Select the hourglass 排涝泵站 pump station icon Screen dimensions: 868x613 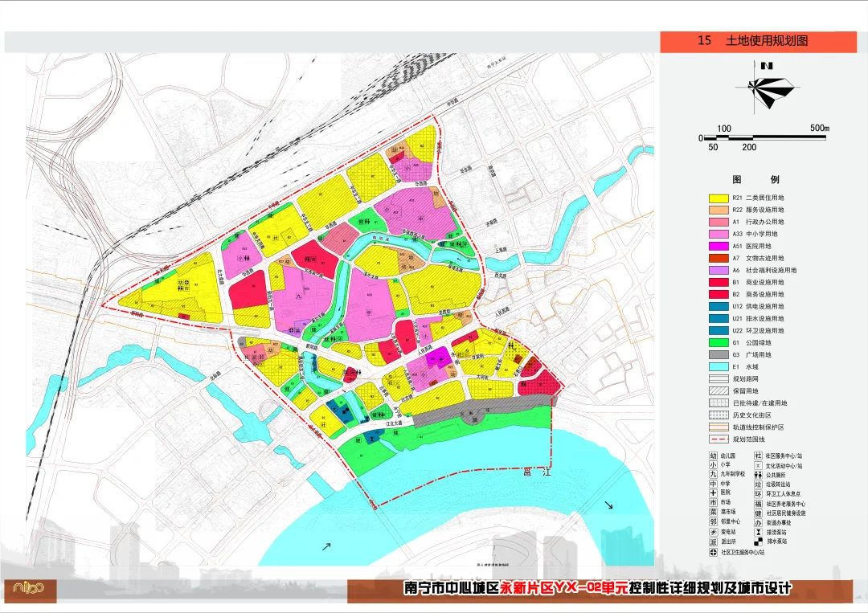coord(758,532)
